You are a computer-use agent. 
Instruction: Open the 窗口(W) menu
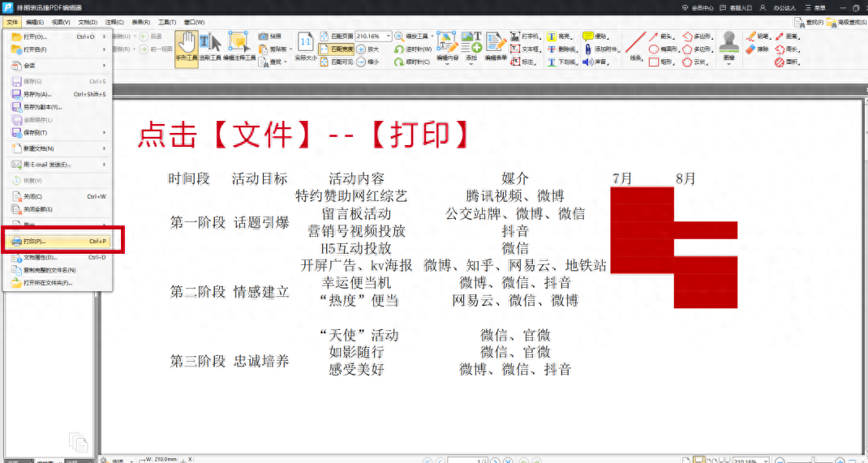(194, 22)
